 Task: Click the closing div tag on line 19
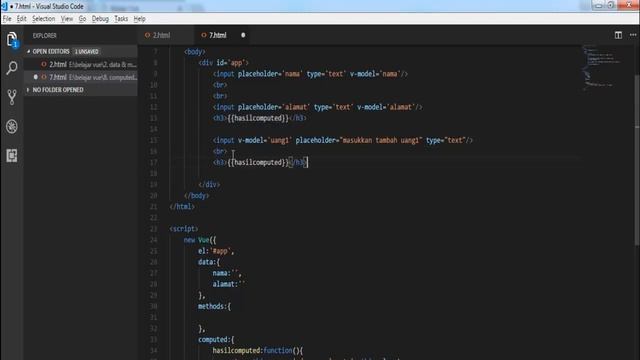209,184
